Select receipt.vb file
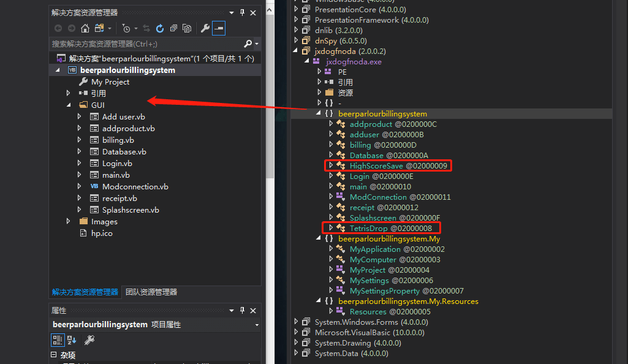 click(119, 198)
